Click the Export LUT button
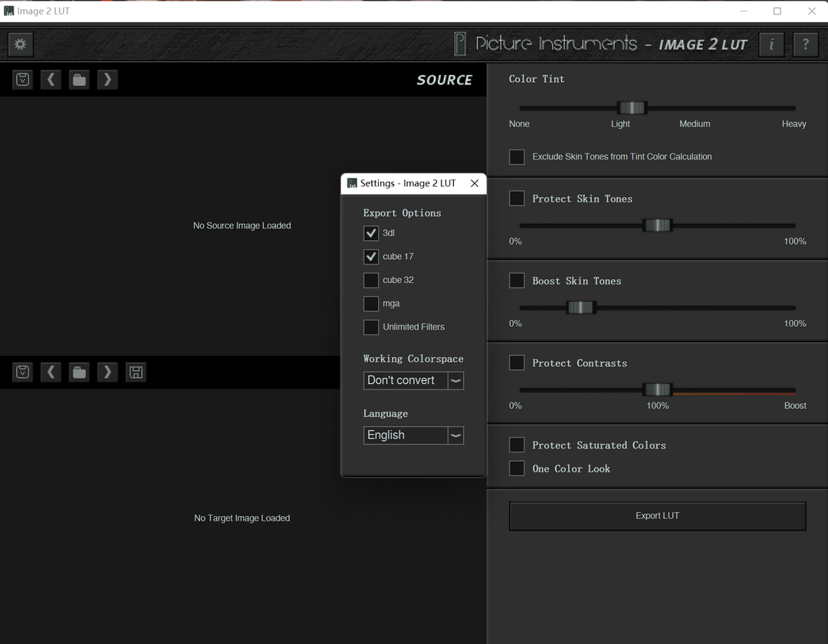828x644 pixels. pyautogui.click(x=657, y=516)
